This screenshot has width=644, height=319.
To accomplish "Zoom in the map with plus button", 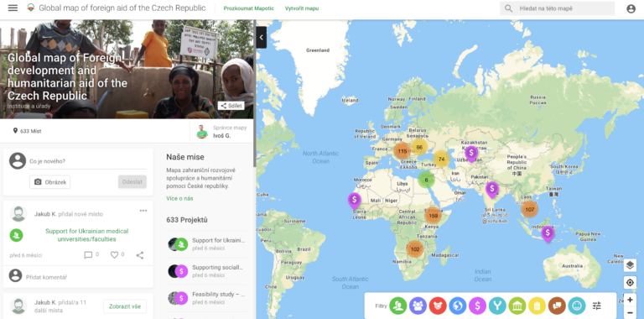I will click(x=630, y=300).
